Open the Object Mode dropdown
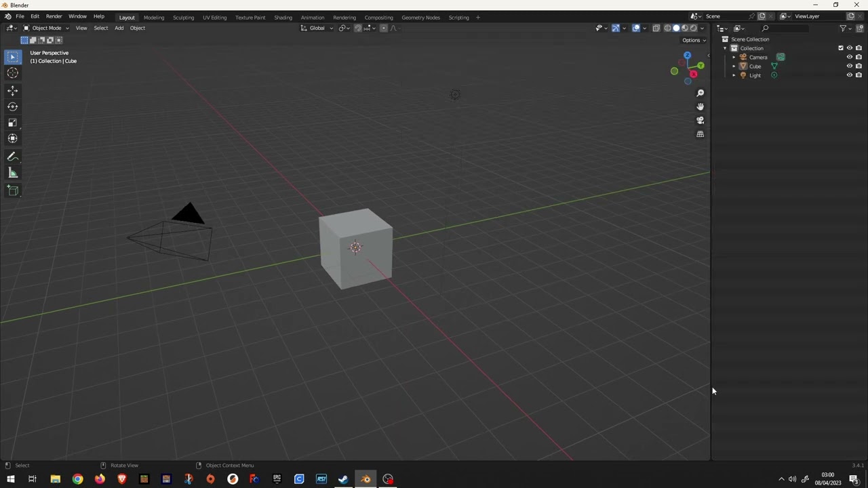 point(45,28)
